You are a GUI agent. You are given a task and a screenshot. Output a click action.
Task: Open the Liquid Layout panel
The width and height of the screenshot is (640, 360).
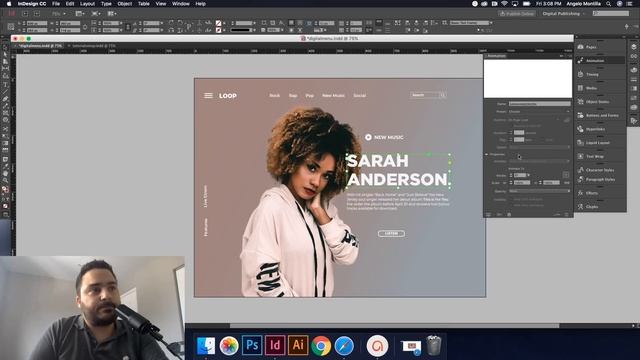click(600, 142)
